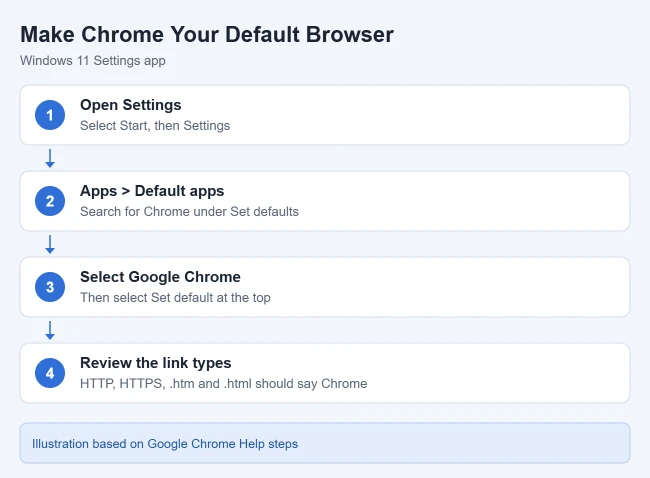The height and width of the screenshot is (478, 650).
Task: Select the "Review the link types" heading
Action: (x=156, y=363)
